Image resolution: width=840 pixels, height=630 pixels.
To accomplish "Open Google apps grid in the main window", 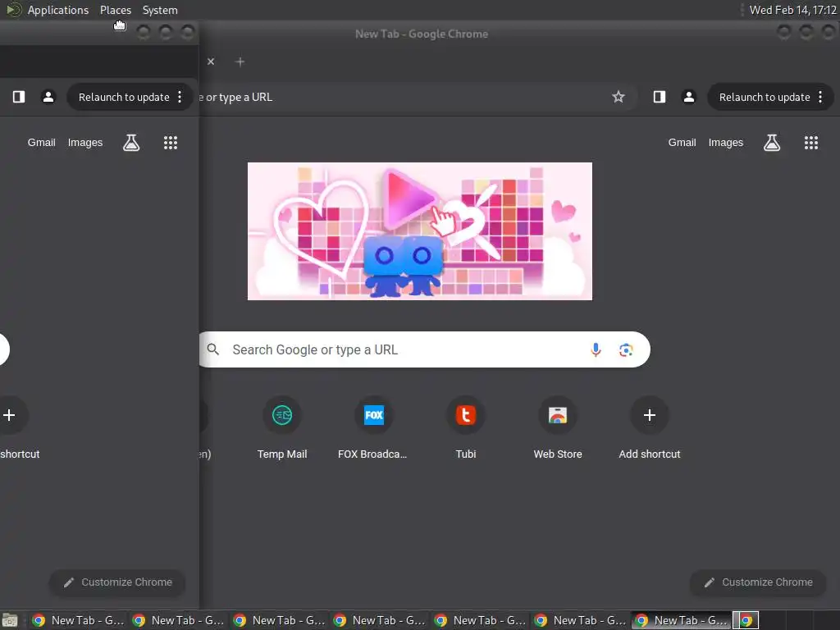I will [811, 143].
